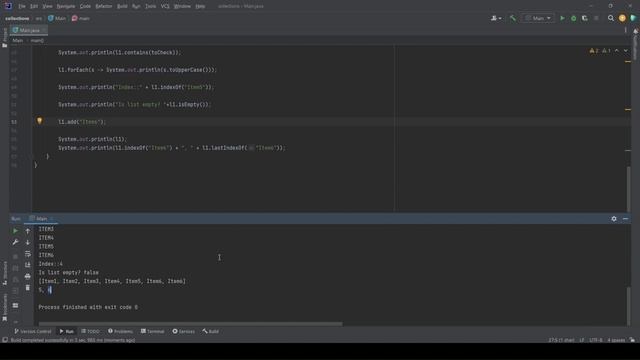This screenshot has width=640, height=360.
Task: Open the Project side panel
Action: coord(4,38)
